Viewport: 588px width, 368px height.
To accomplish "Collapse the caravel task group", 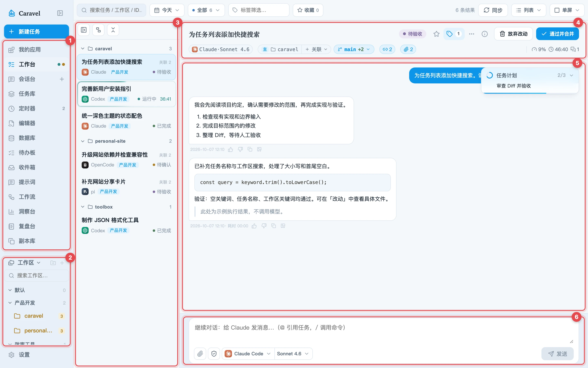I will [x=83, y=49].
